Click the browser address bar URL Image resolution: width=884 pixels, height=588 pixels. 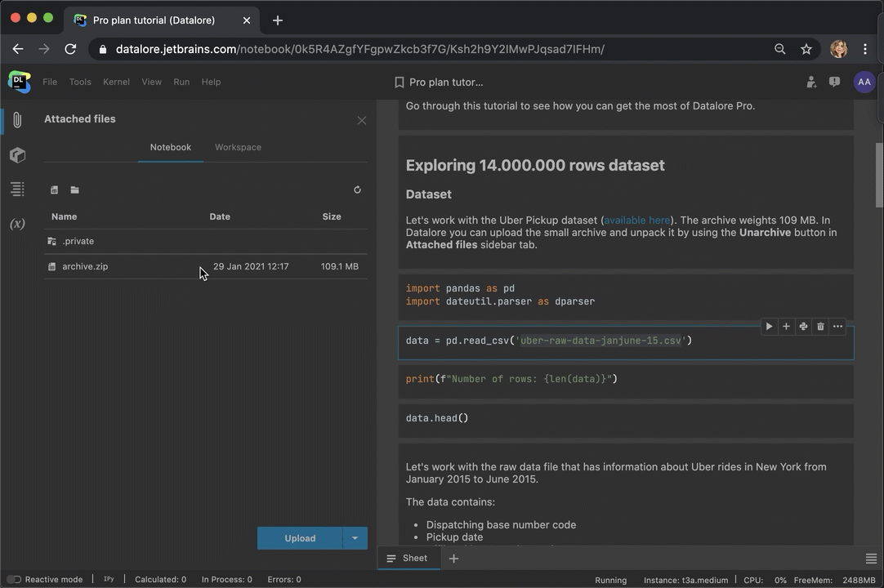click(359, 49)
